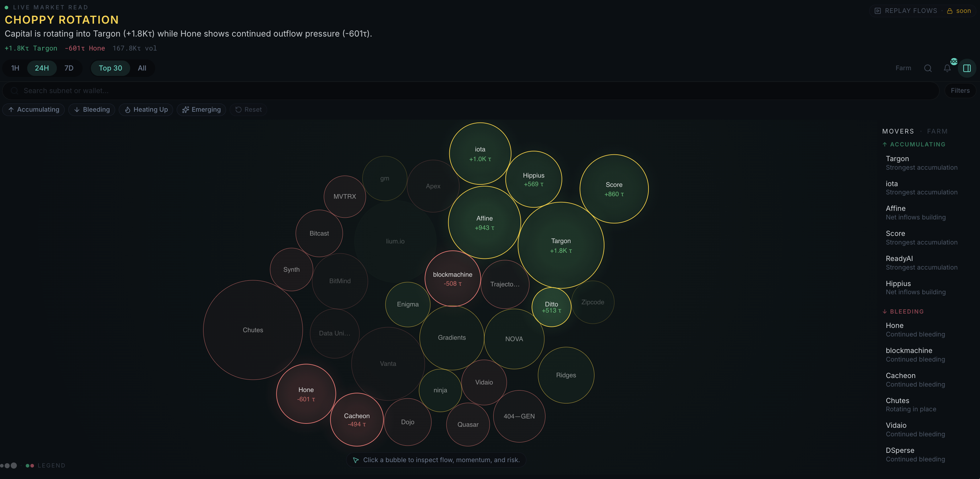The image size is (980, 479).
Task: Click the Vanta bubble
Action: [x=388, y=364]
